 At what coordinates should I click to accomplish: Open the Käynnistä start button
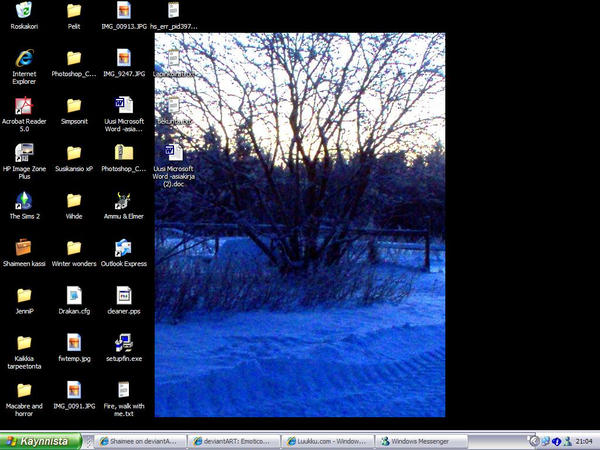tap(41, 441)
